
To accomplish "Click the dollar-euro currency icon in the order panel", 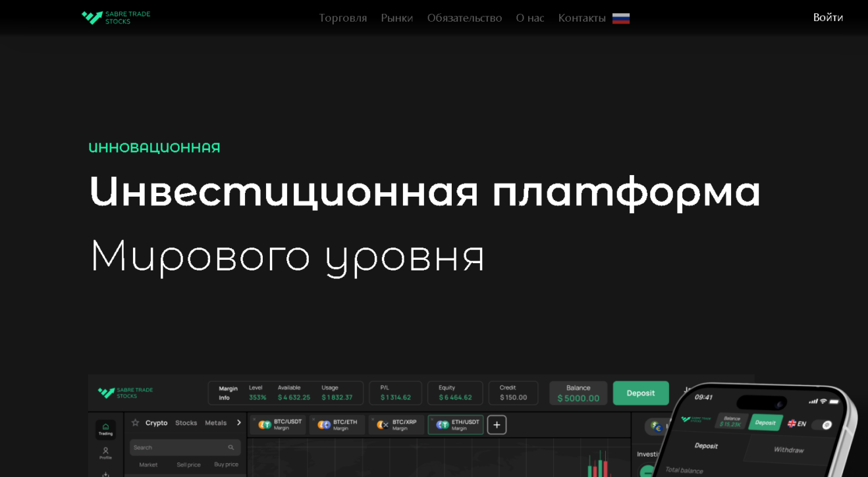I will click(657, 426).
